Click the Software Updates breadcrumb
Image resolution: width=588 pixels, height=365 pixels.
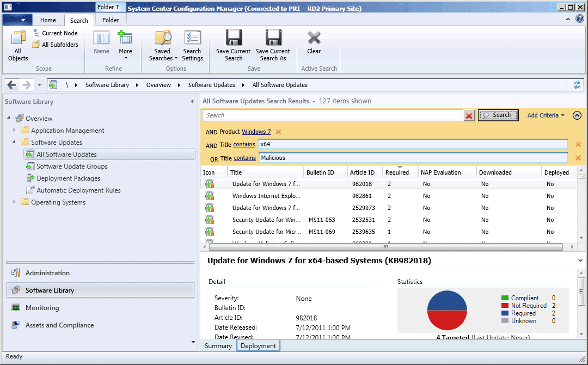pyautogui.click(x=211, y=85)
